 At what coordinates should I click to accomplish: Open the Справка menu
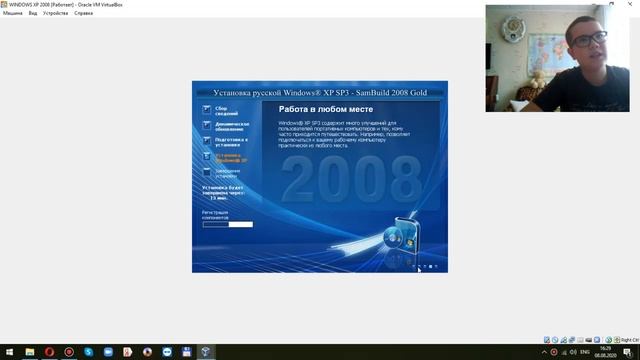coord(83,13)
